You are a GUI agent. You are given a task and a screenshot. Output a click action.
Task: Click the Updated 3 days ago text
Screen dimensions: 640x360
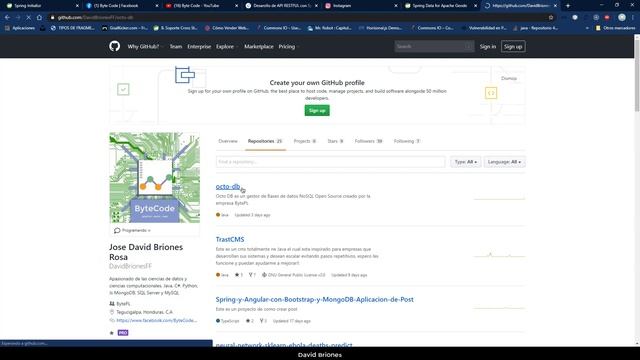pyautogui.click(x=252, y=215)
